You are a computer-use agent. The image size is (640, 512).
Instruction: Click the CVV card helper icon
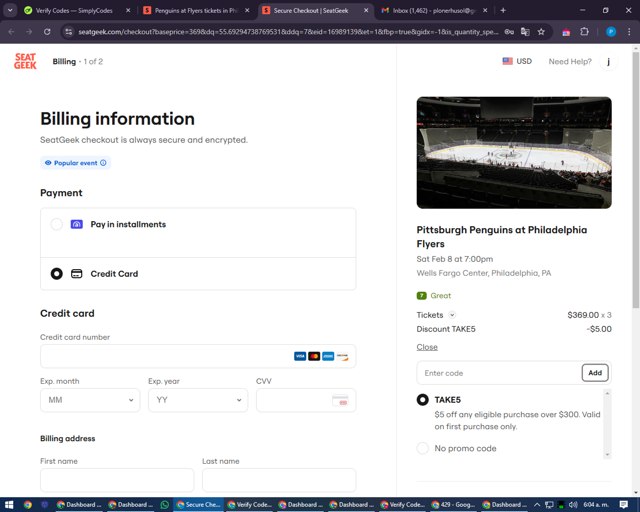coord(340,400)
